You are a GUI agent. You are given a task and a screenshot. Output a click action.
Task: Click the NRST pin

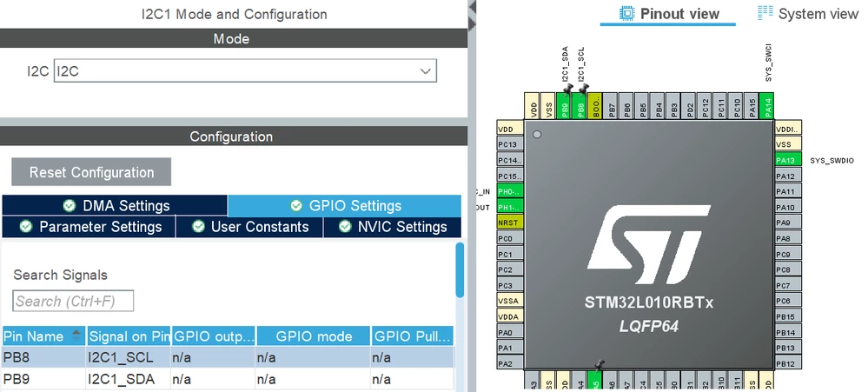[510, 223]
